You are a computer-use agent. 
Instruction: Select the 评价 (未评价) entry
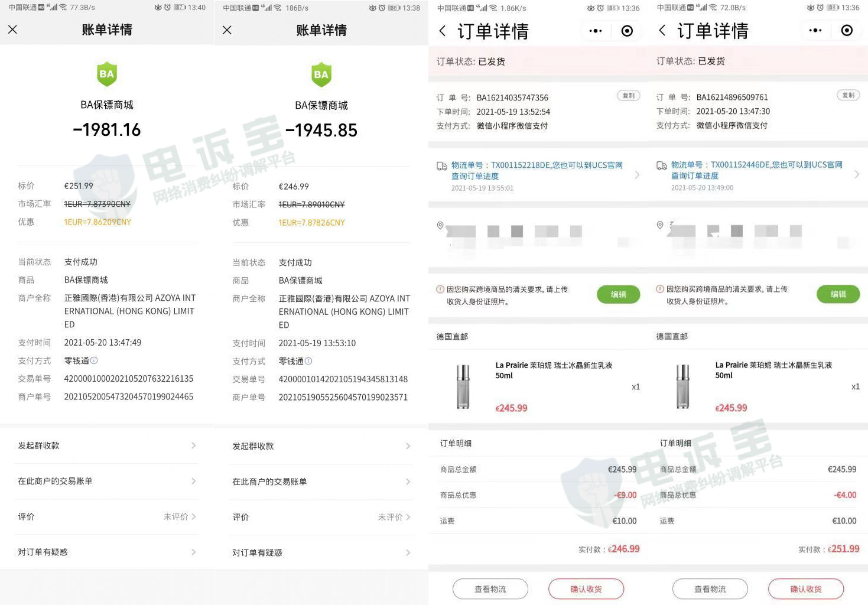[x=106, y=516]
